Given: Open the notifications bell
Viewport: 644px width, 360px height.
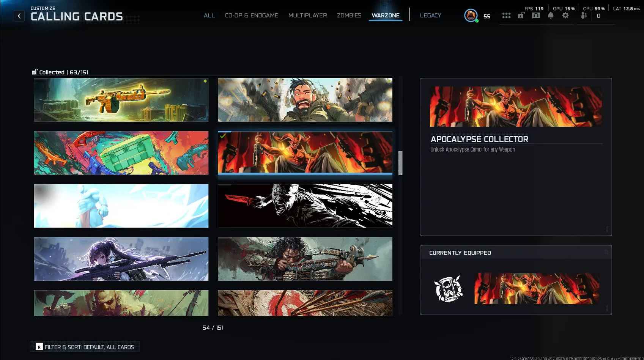Looking at the screenshot, I should tap(551, 16).
